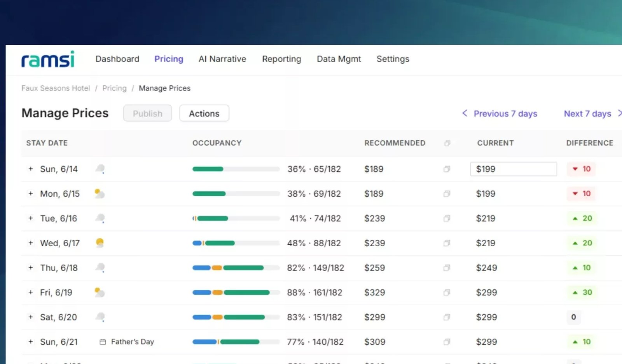Expand the Fri, 6/19 row
Viewport: 622px width, 364px height.
click(x=31, y=292)
